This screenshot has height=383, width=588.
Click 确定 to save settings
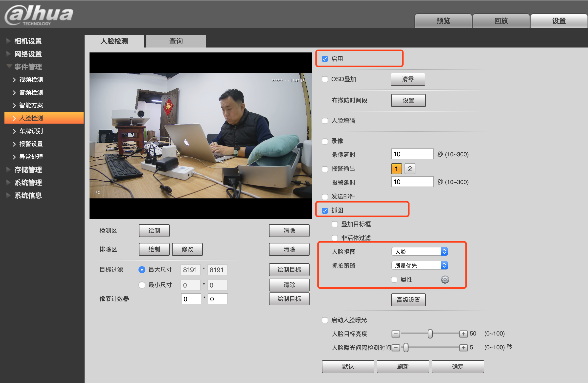[458, 366]
